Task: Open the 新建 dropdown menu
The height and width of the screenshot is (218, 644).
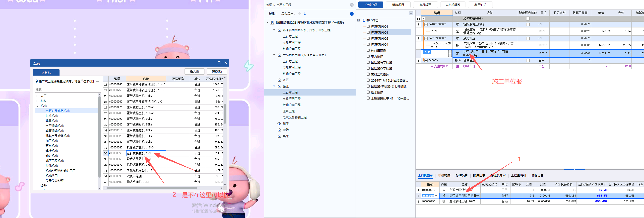Action: pyautogui.click(x=273, y=14)
